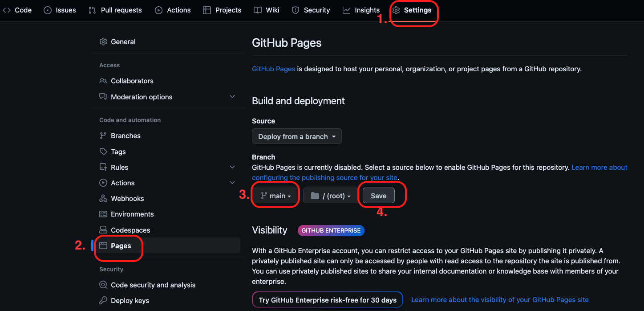Click the Code and automation section label
644x311 pixels.
click(x=130, y=120)
